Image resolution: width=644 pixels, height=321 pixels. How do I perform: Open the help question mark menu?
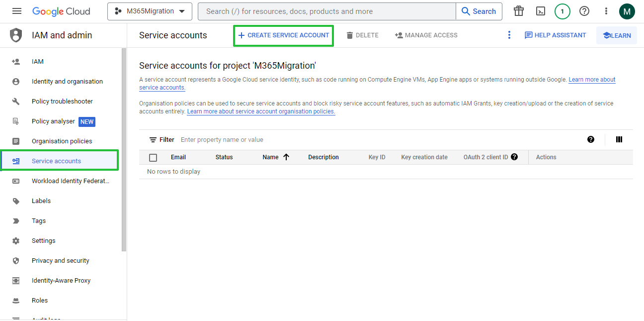pyautogui.click(x=584, y=11)
